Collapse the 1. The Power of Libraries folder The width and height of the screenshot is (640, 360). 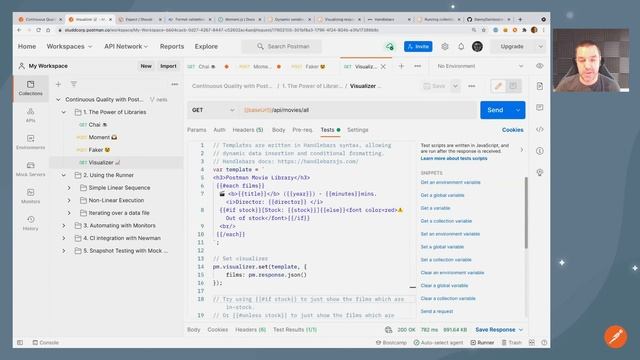tap(64, 112)
